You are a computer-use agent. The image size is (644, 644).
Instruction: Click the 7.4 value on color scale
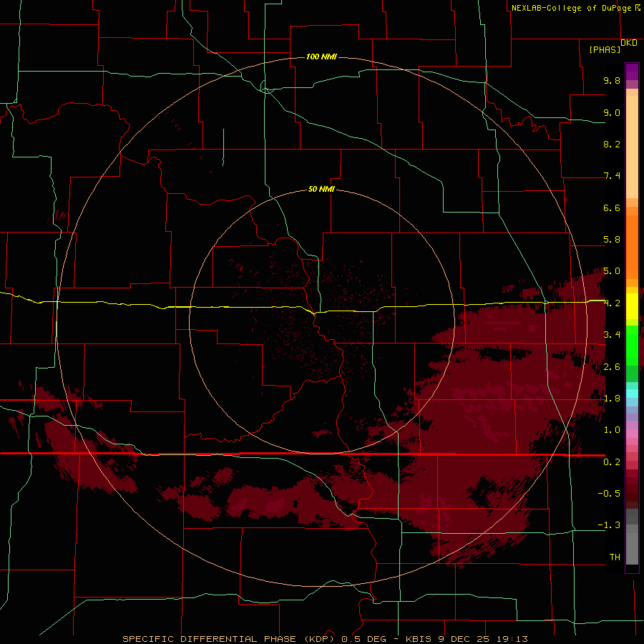click(612, 176)
